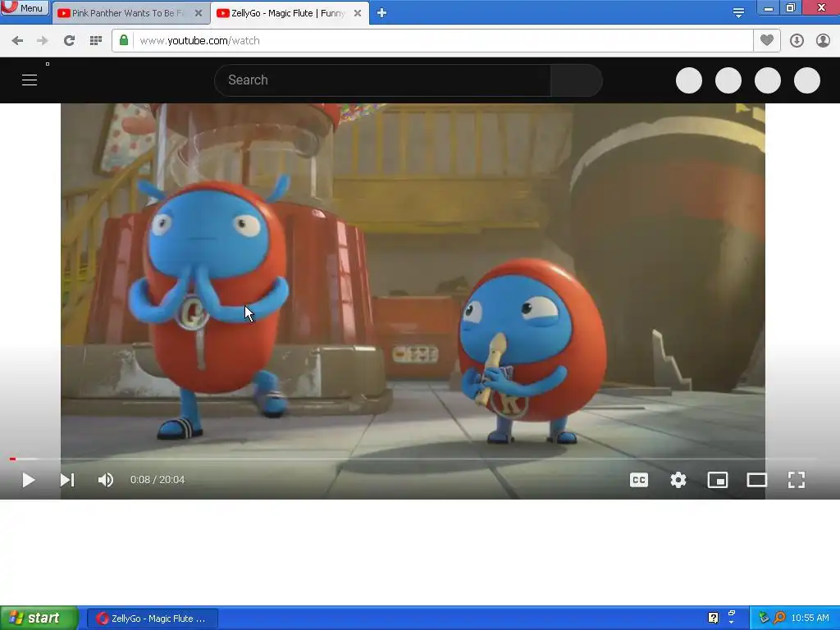Add page to bookmarks heart icon
This screenshot has height=630, width=840.
(x=767, y=41)
